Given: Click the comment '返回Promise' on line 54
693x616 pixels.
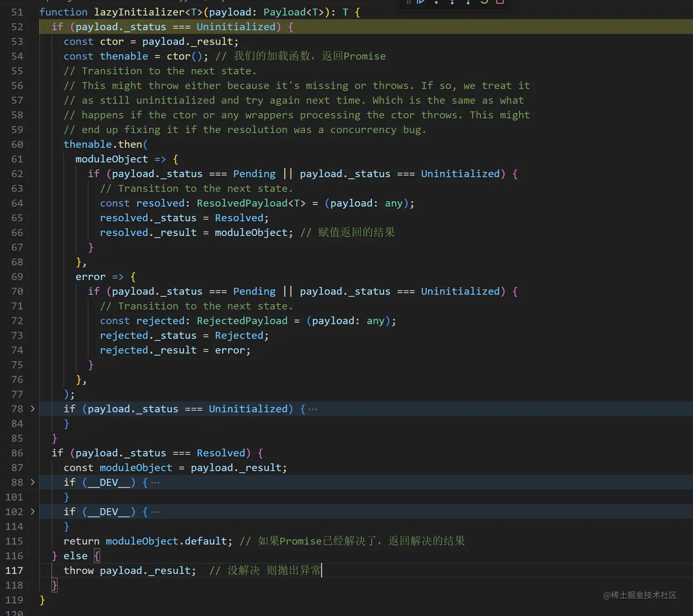Looking at the screenshot, I should 353,56.
